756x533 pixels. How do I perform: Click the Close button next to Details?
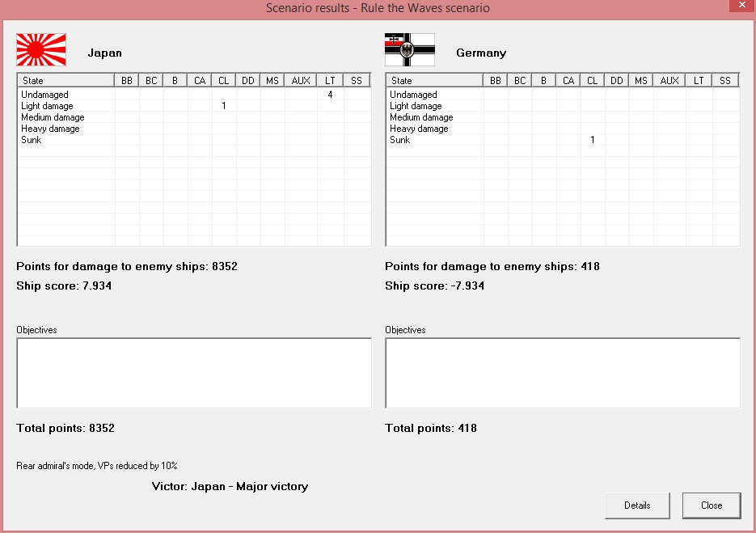[x=712, y=506]
